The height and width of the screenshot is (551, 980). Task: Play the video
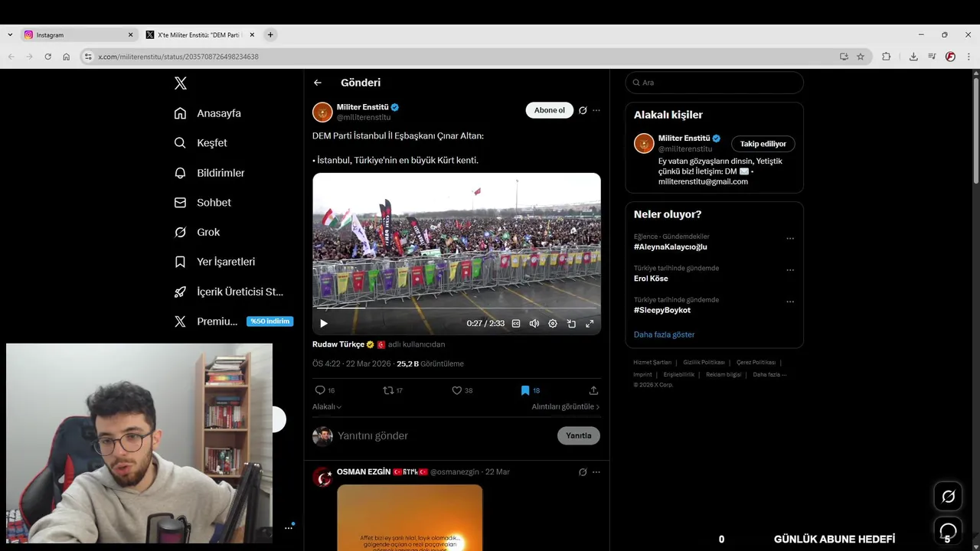click(x=324, y=324)
